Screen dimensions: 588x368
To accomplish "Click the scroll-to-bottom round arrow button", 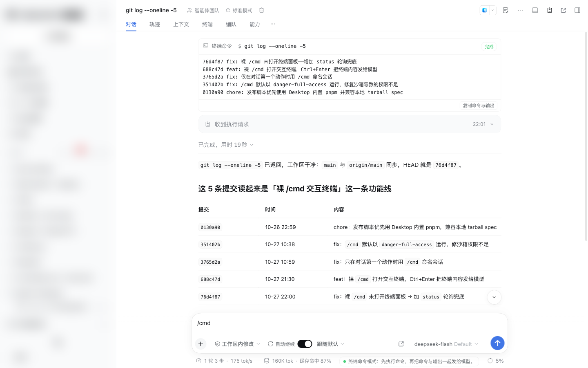I will (494, 297).
